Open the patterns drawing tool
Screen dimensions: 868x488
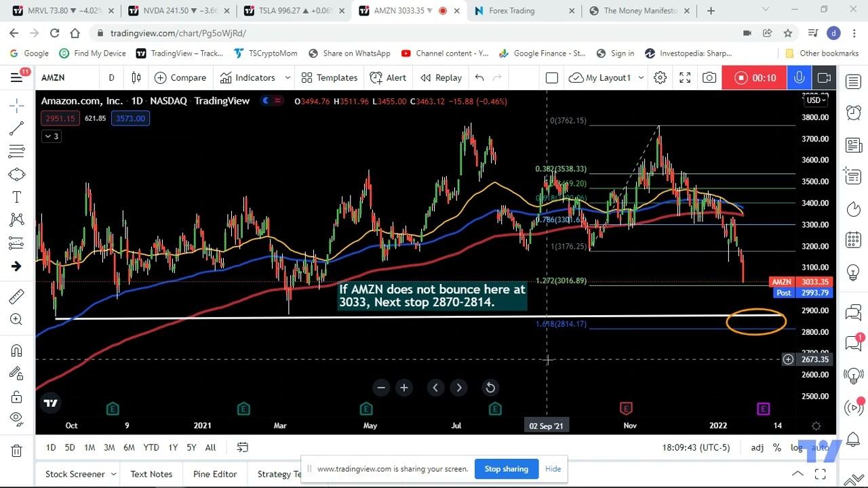17,220
